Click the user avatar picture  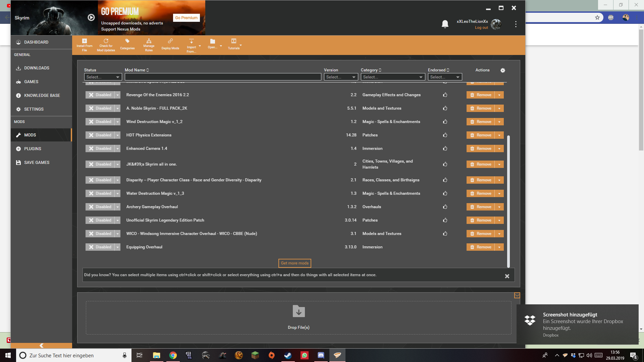(x=496, y=24)
